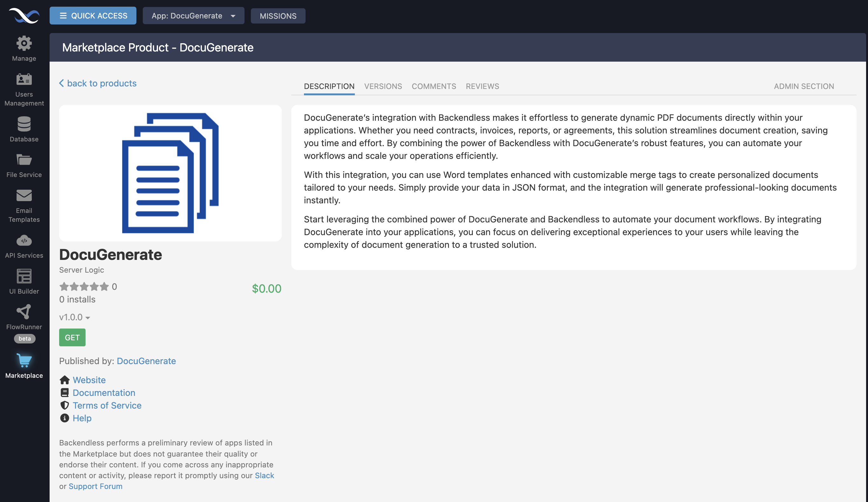Click the Backendless logo icon
The height and width of the screenshot is (502, 868).
point(24,16)
